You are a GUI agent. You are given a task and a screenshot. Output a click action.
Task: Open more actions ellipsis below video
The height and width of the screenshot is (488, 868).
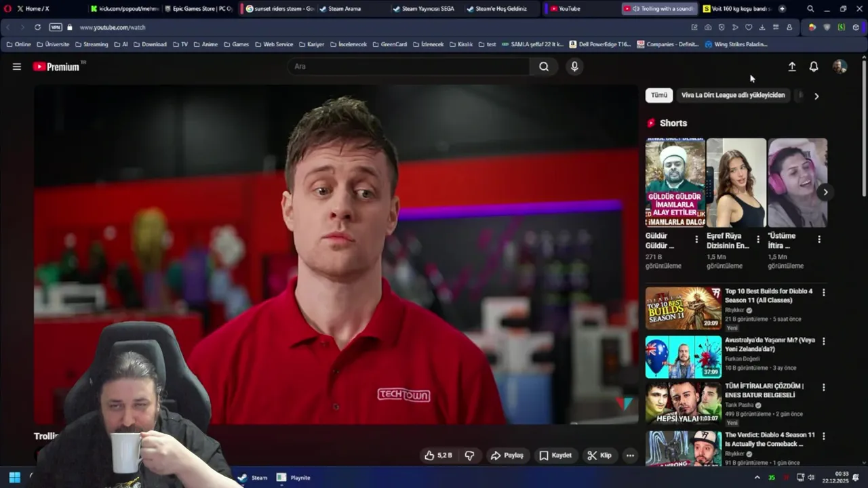coord(630,455)
